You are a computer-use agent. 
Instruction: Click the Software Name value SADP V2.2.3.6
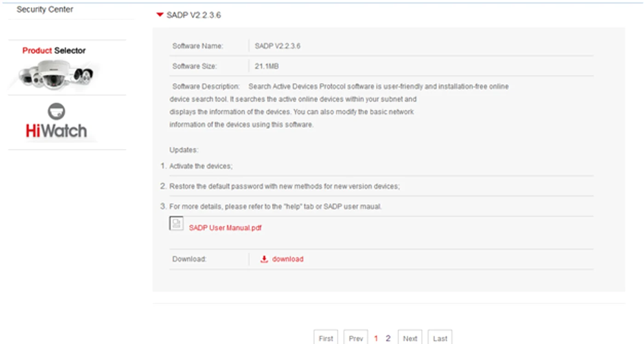(278, 46)
